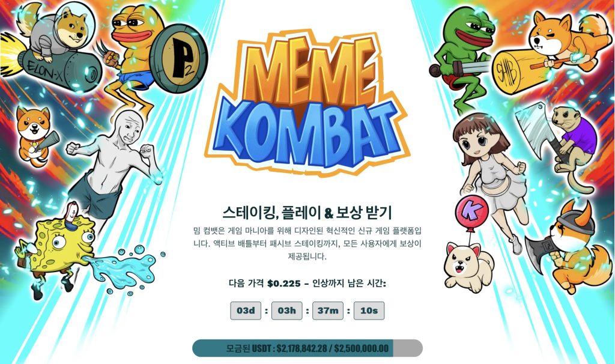Click the 37m minutes countdown box
Screen dimensions: 615x364
328,311
